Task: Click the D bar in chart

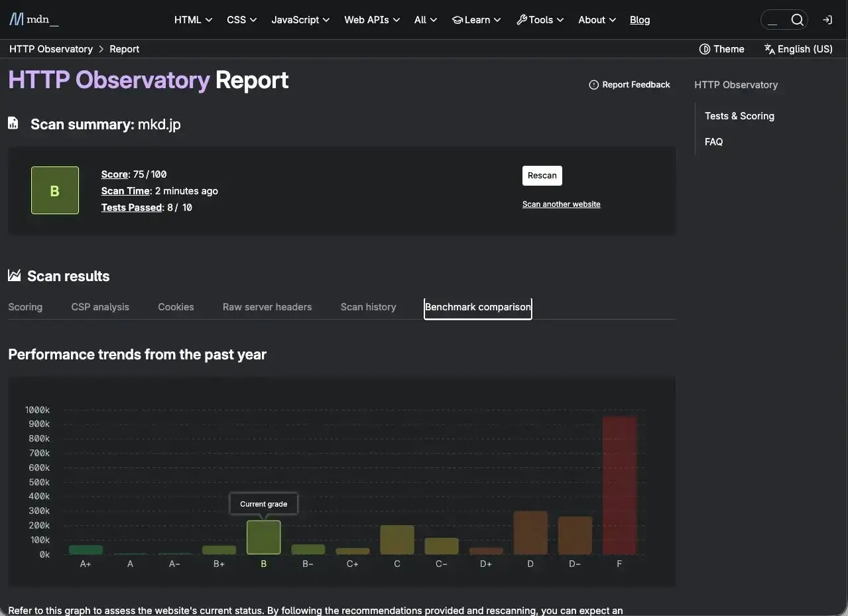Action: 530,532
